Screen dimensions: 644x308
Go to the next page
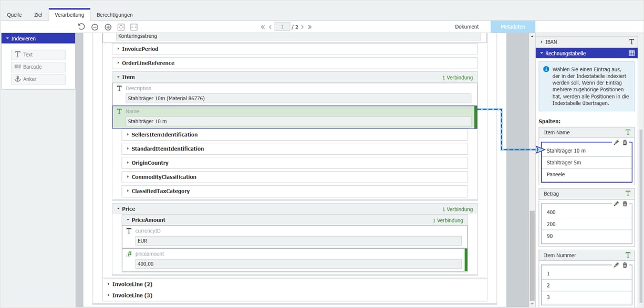tap(303, 27)
